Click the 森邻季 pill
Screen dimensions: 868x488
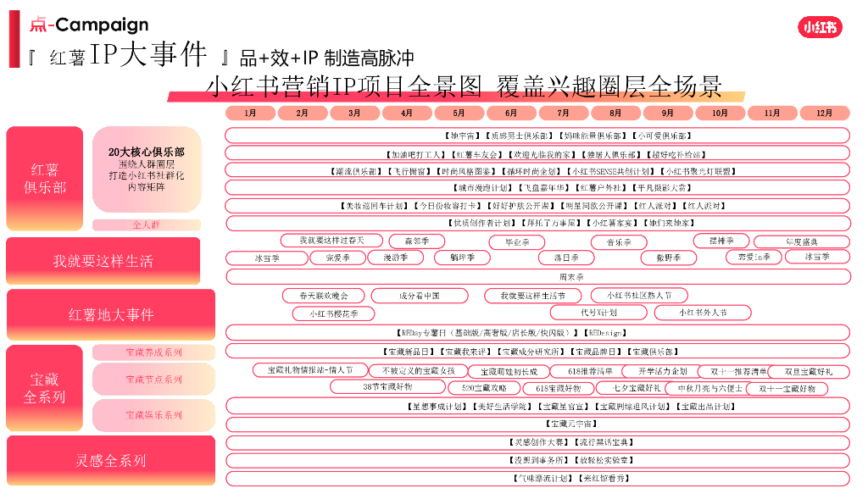417,241
